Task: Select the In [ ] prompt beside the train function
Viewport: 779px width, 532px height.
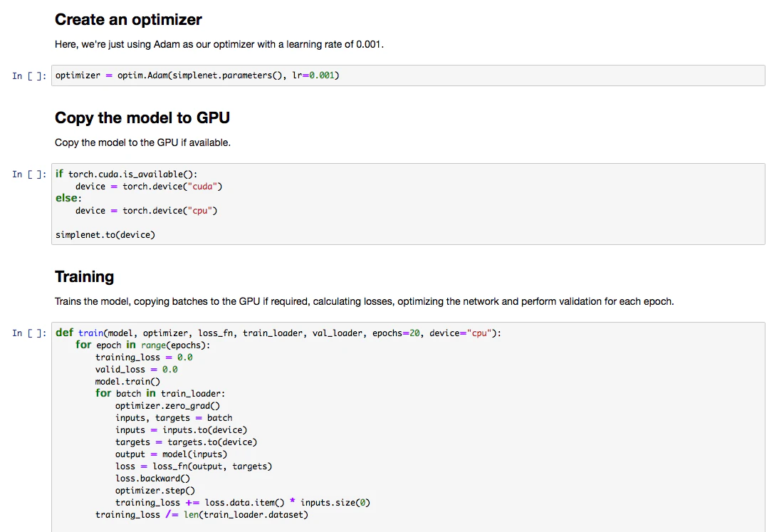Action: pos(29,333)
